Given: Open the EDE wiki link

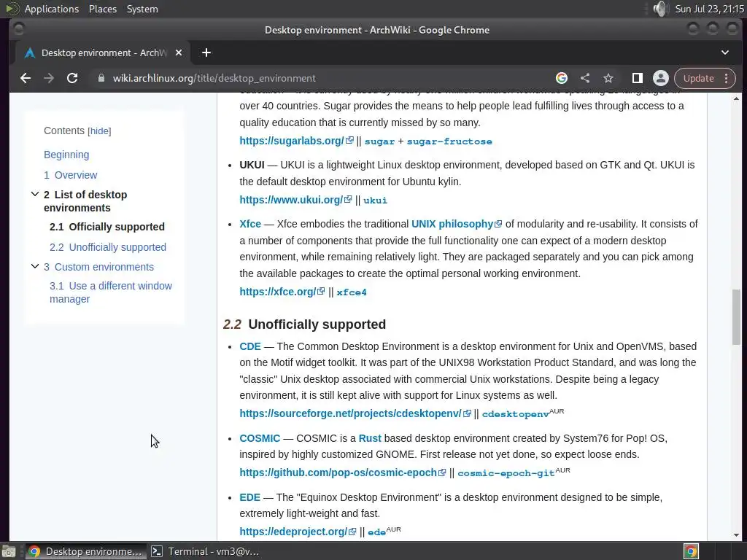Looking at the screenshot, I should 249,497.
